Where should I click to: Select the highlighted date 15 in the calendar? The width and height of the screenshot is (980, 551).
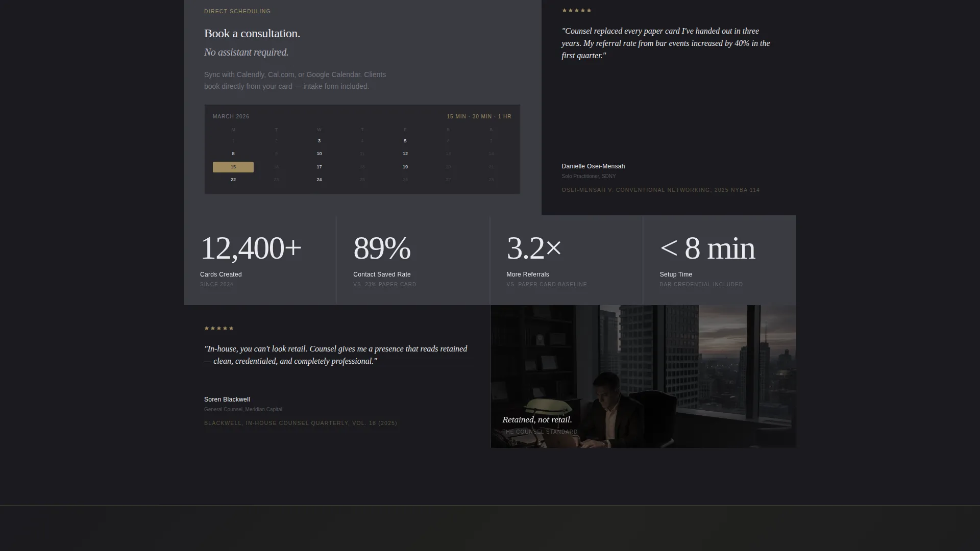233,167
